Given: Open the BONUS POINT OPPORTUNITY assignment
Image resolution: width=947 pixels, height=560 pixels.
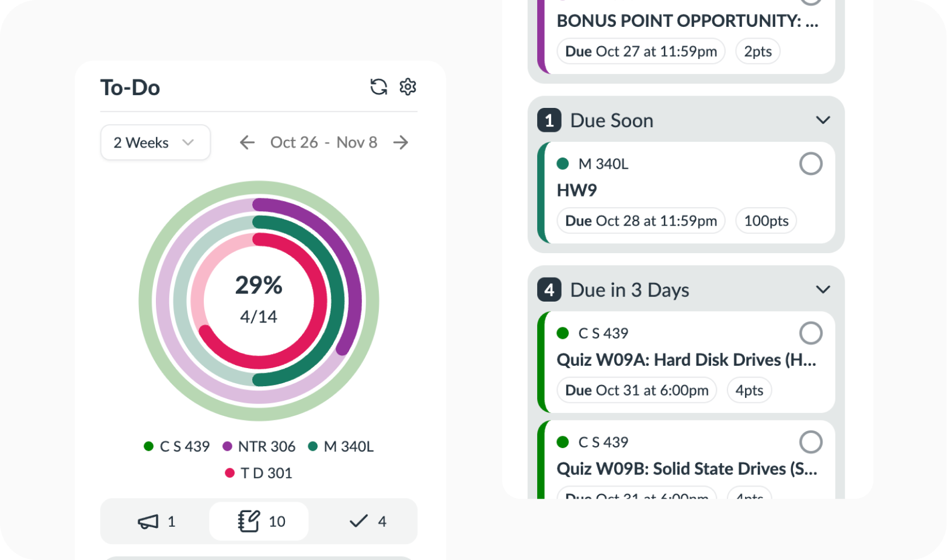Looking at the screenshot, I should [x=687, y=21].
